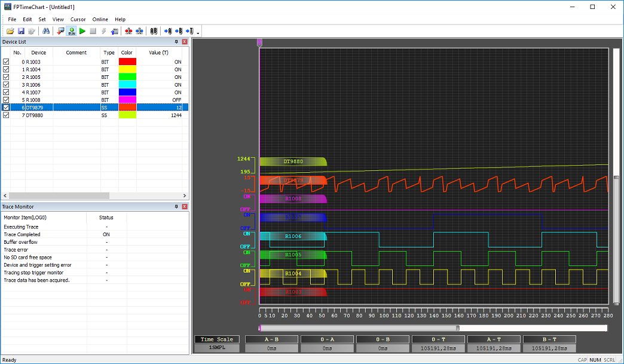This screenshot has height=364, width=624.
Task: Click the move-to-cursor-A toolbar icon
Action: coord(168,31)
